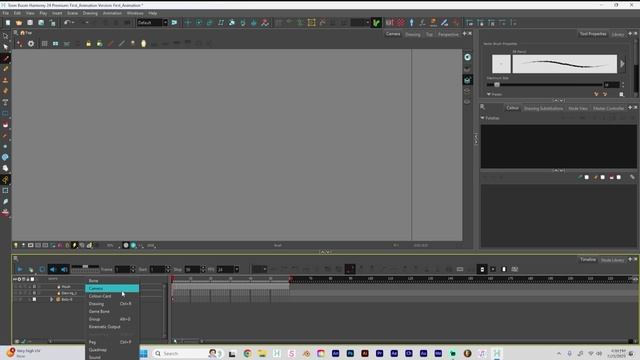640x360 pixels.
Task: Click the search icon in Colour panel
Action: (482, 107)
